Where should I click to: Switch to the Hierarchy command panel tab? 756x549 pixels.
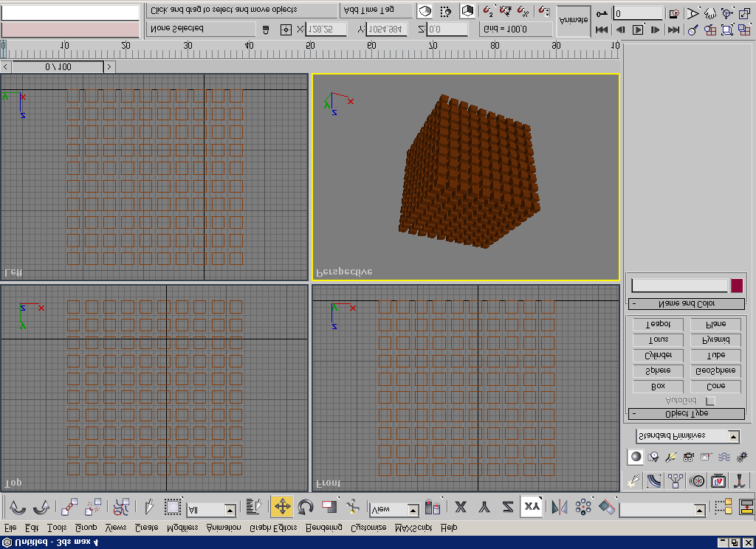coord(676,480)
